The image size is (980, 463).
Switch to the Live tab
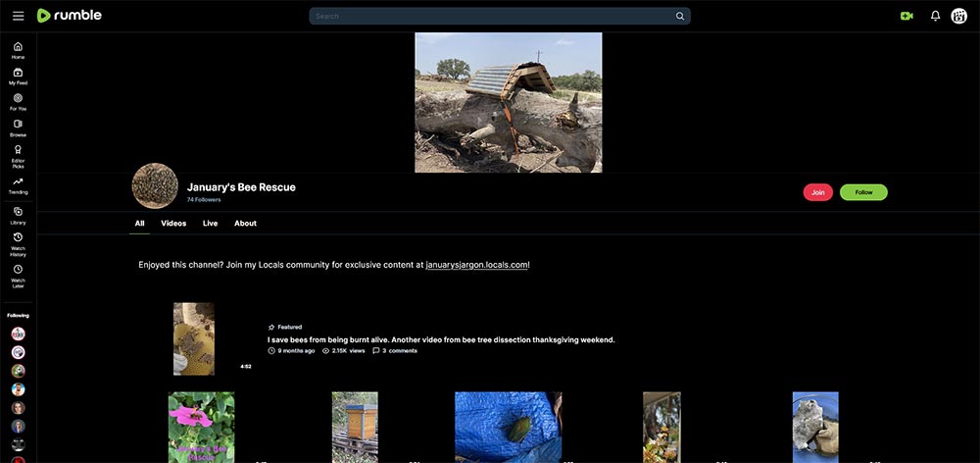[x=210, y=224]
